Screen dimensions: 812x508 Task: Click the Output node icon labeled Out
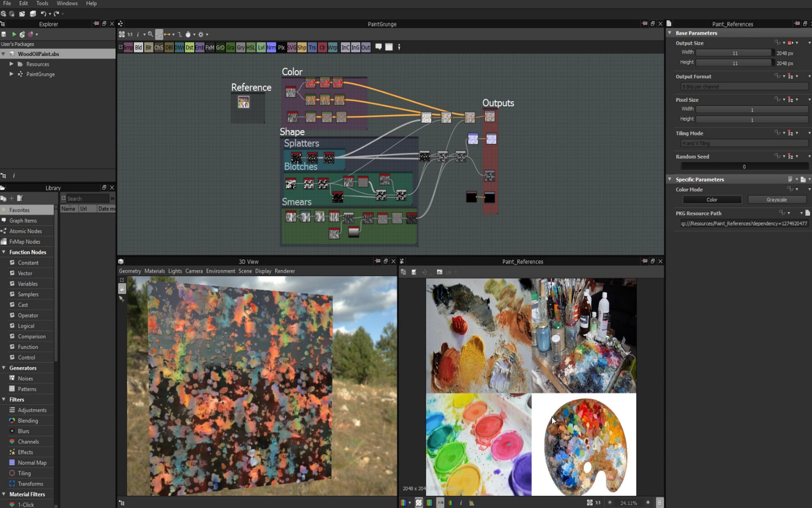(x=366, y=47)
